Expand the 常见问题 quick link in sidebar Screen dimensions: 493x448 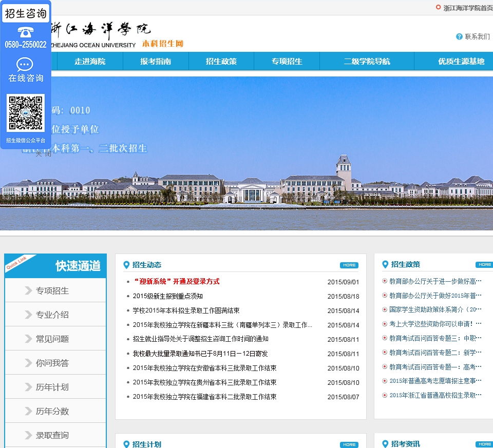point(52,339)
